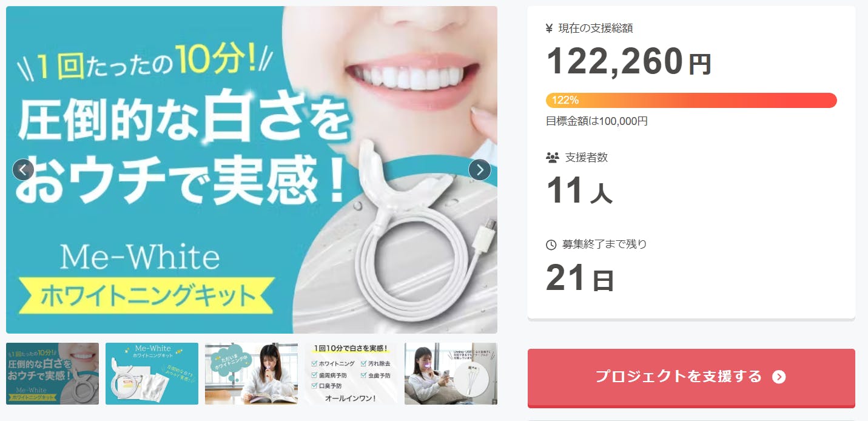This screenshot has width=868, height=421.
Task: Click プロジェクトを支援する button
Action: point(691,377)
